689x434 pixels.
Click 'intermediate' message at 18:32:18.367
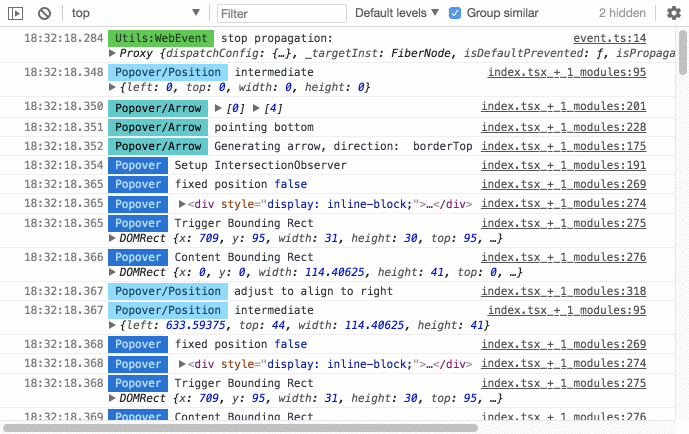pyautogui.click(x=274, y=310)
